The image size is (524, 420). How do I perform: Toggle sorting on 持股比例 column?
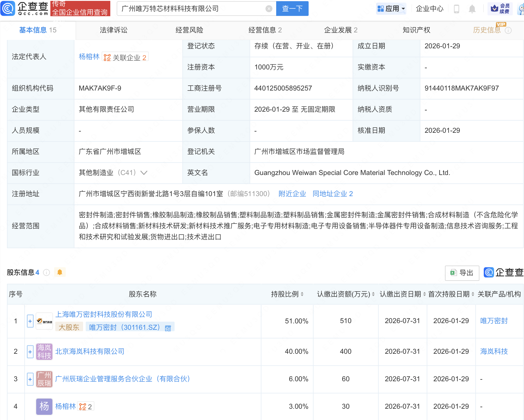303,294
